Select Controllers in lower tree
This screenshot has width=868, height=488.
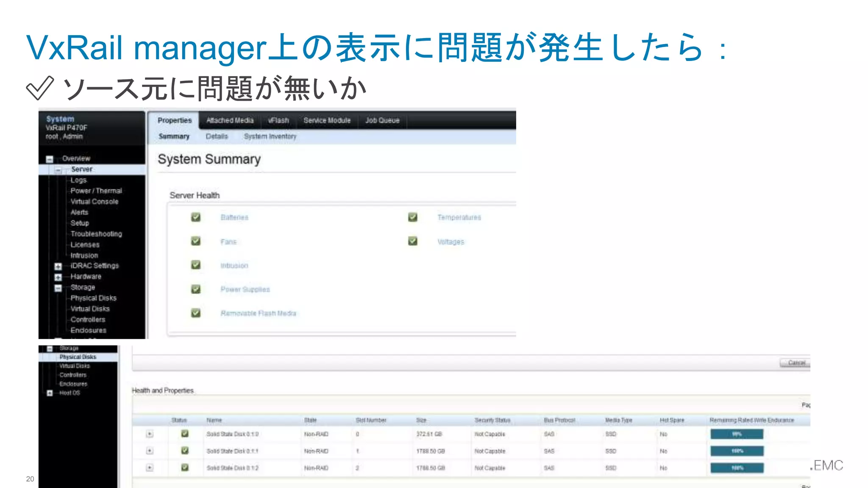73,375
